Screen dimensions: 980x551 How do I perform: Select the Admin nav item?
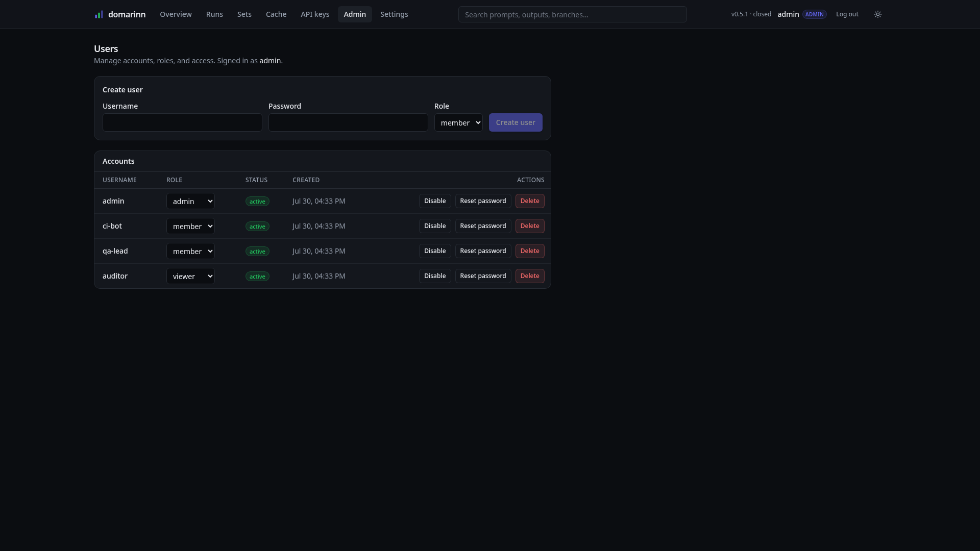click(355, 14)
